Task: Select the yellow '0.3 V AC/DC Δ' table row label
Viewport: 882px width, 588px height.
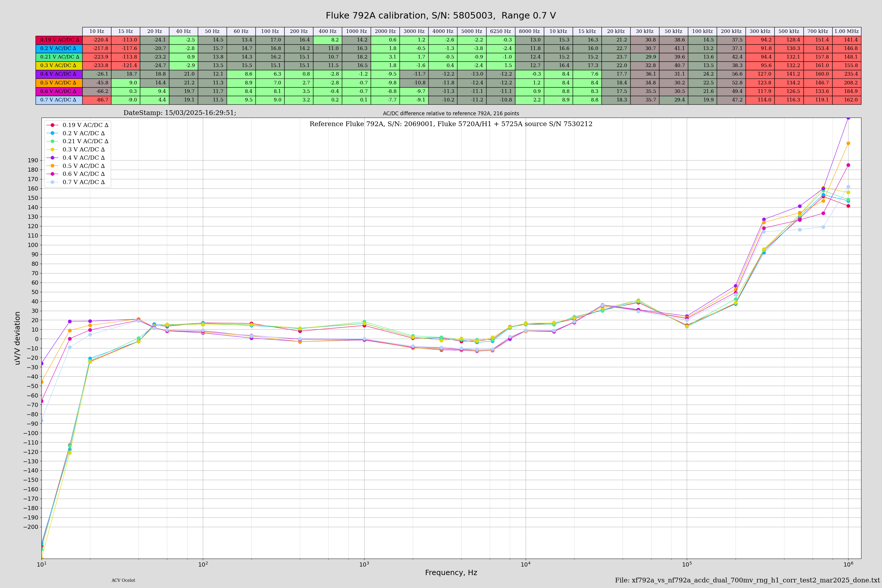Action: (x=59, y=65)
